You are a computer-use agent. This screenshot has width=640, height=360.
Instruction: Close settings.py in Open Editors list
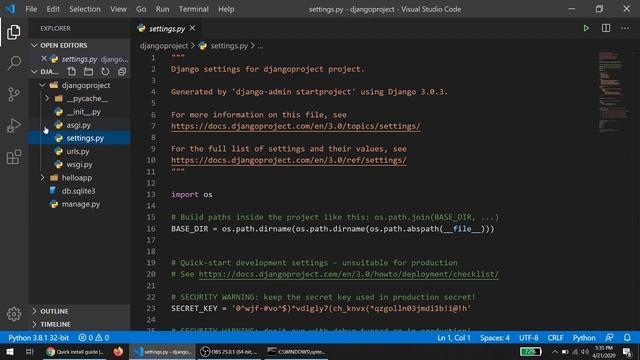[x=44, y=59]
